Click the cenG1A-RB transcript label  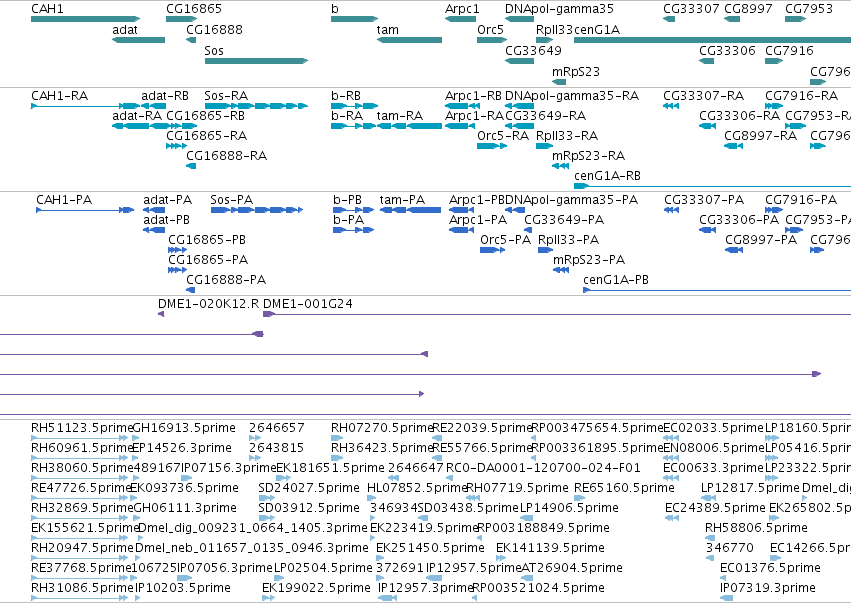pos(607,176)
